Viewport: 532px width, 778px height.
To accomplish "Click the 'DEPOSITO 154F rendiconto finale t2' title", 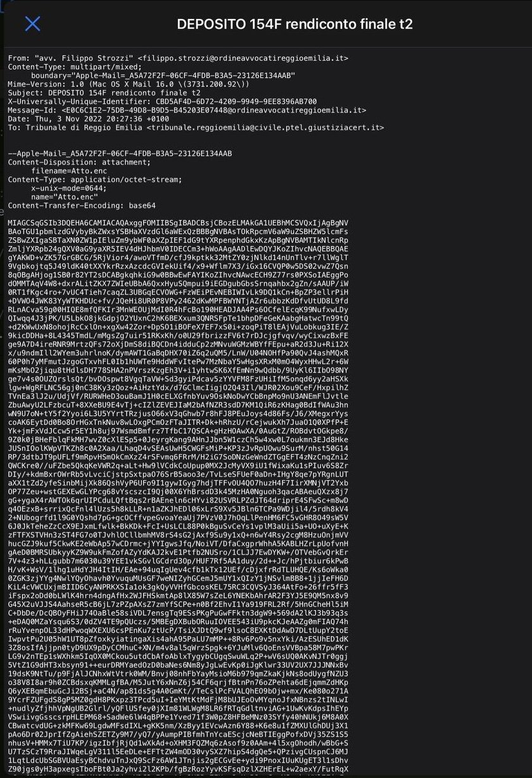I will pos(294,24).
